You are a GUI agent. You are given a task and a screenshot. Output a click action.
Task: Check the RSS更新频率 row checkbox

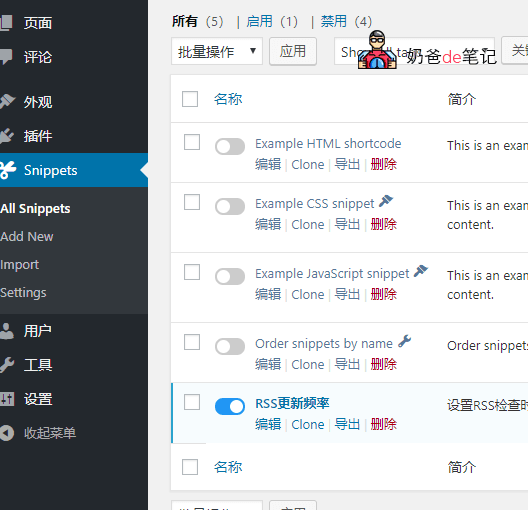pyautogui.click(x=192, y=402)
